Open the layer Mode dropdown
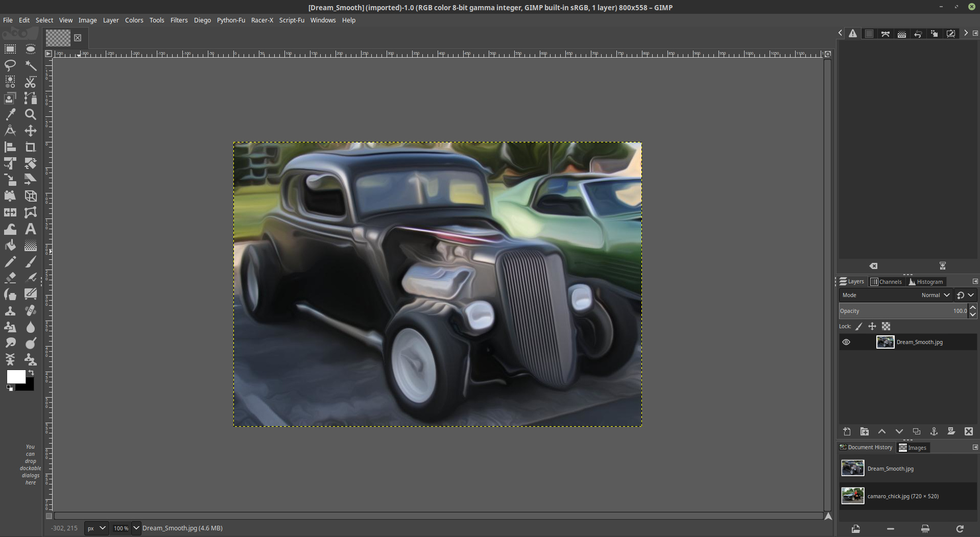The image size is (980, 537). point(896,295)
